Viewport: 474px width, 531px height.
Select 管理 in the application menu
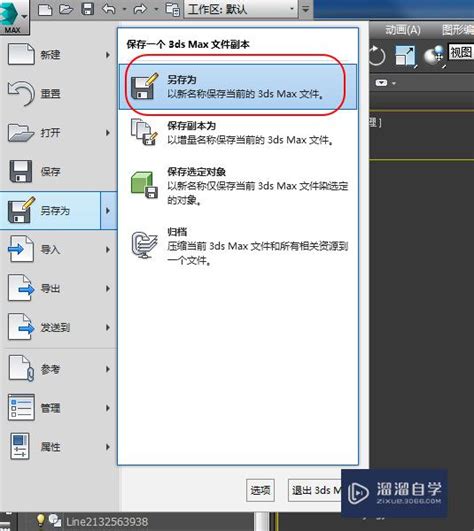(x=59, y=408)
